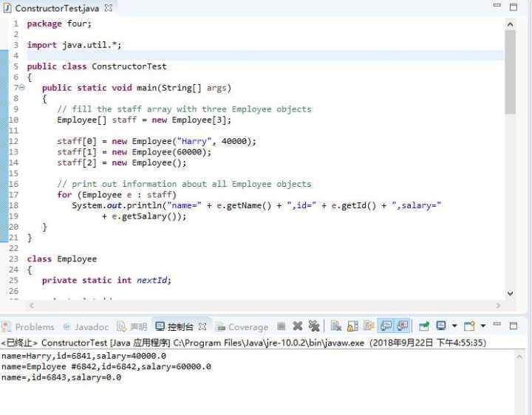This screenshot has height=415, width=532.
Task: Click the Open Console icon
Action: [x=469, y=326]
